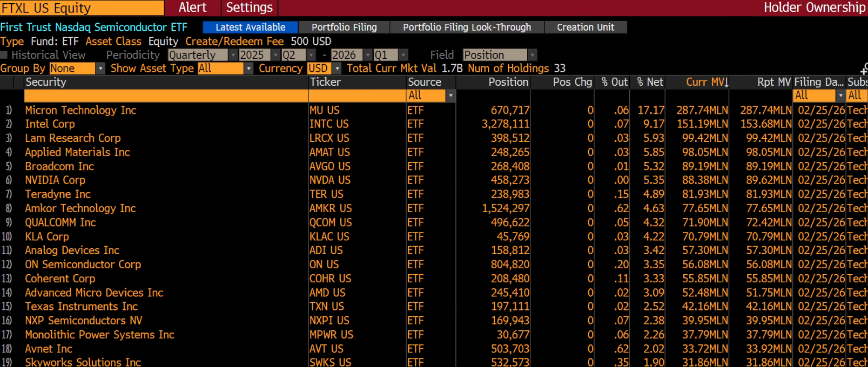Expand the Group By dropdown
Screen dimensions: 868x367
(100, 69)
